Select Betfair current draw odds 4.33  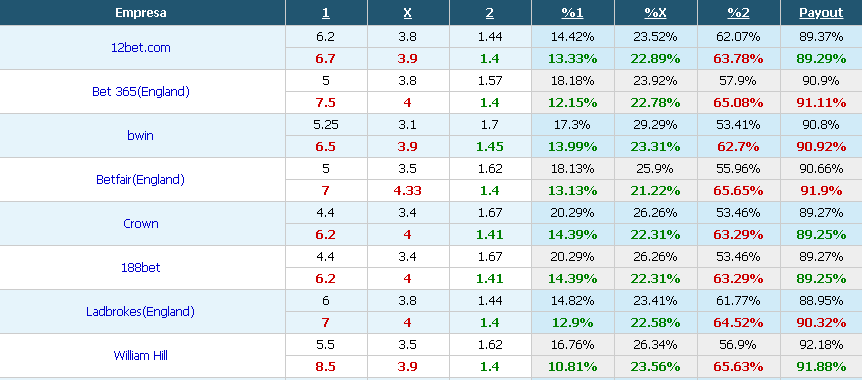click(407, 191)
